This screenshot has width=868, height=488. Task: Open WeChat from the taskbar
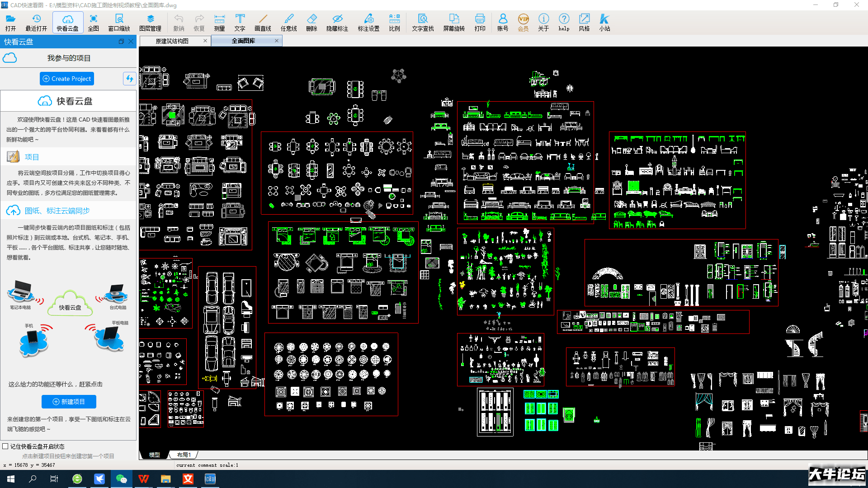(x=121, y=479)
